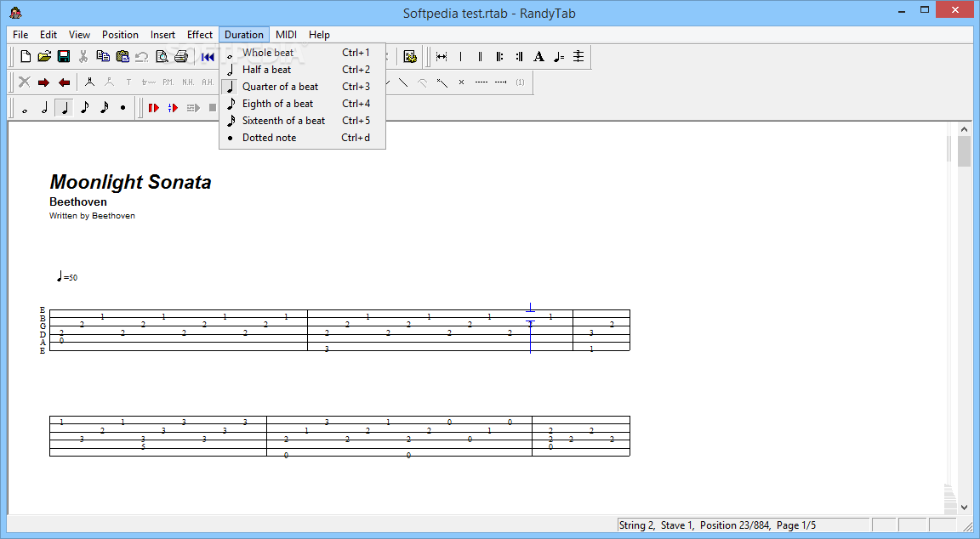Click the tempo marking =50

[x=67, y=276]
